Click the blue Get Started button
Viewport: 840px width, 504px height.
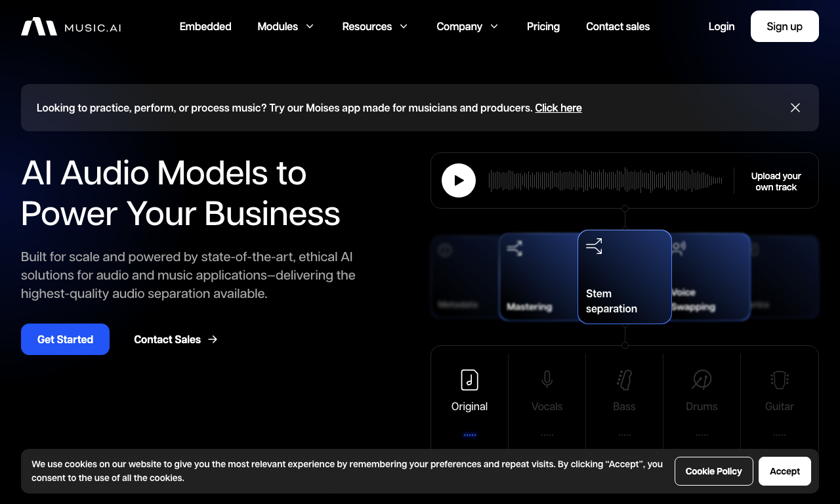click(65, 339)
